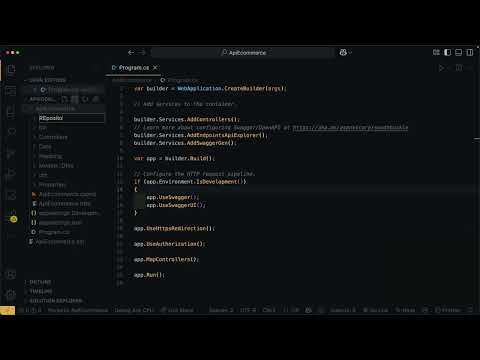The image size is (480, 360).
Task: Click the new folder name input box
Action: coord(71,118)
